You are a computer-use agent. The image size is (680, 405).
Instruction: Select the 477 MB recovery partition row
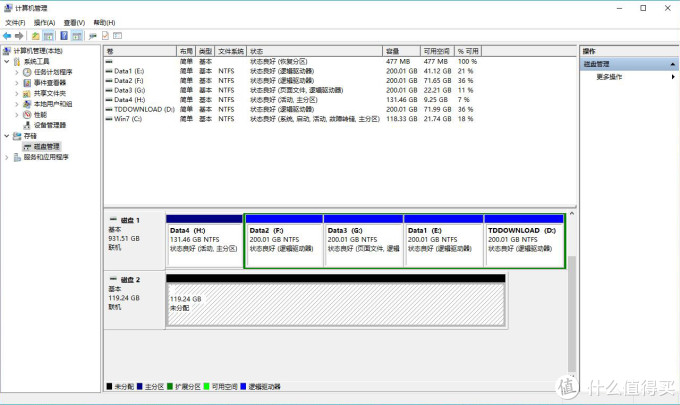pyautogui.click(x=291, y=62)
